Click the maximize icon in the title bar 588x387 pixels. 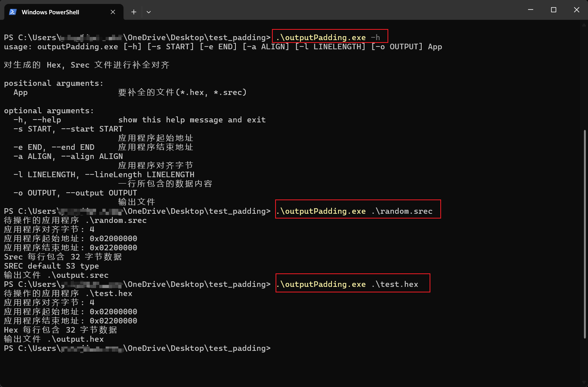point(553,10)
